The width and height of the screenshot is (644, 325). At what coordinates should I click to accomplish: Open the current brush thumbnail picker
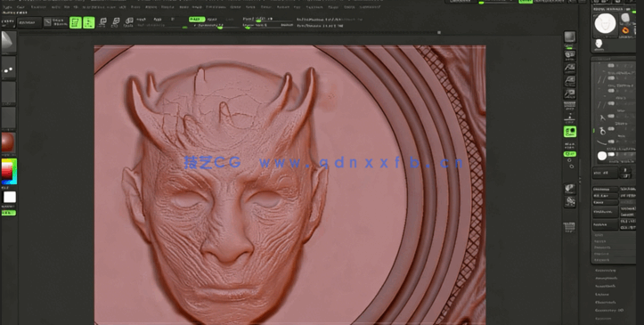(8, 43)
